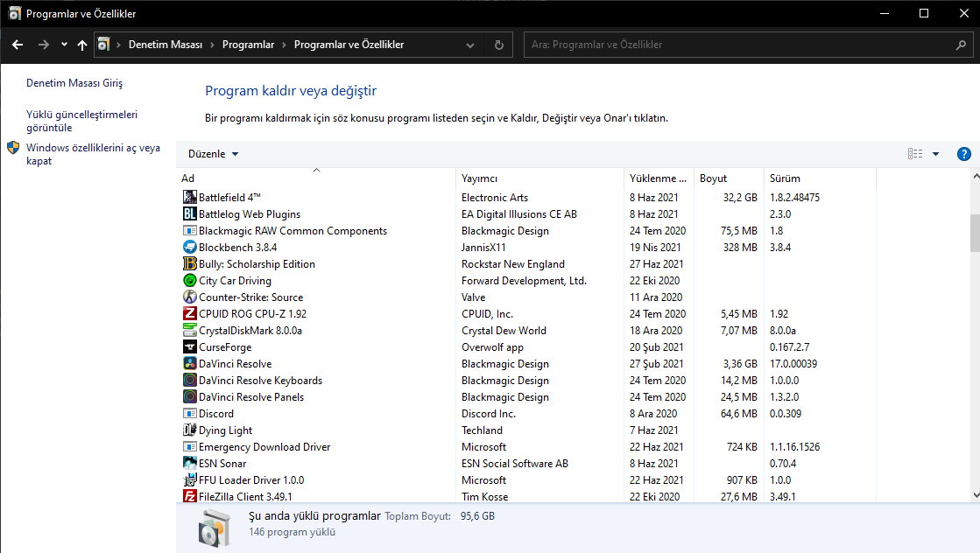Click the DaVinci Resolve Panels icon
The image size is (980, 553).
pyautogui.click(x=189, y=397)
